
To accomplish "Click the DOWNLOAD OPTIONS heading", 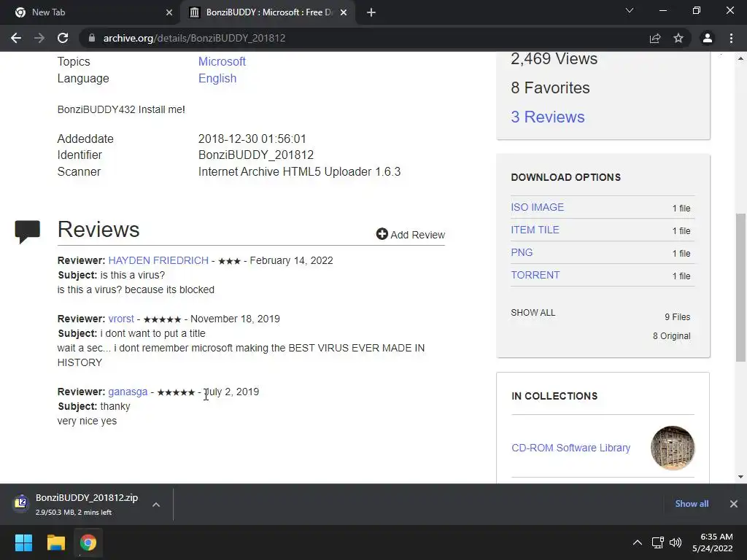I will (x=565, y=177).
